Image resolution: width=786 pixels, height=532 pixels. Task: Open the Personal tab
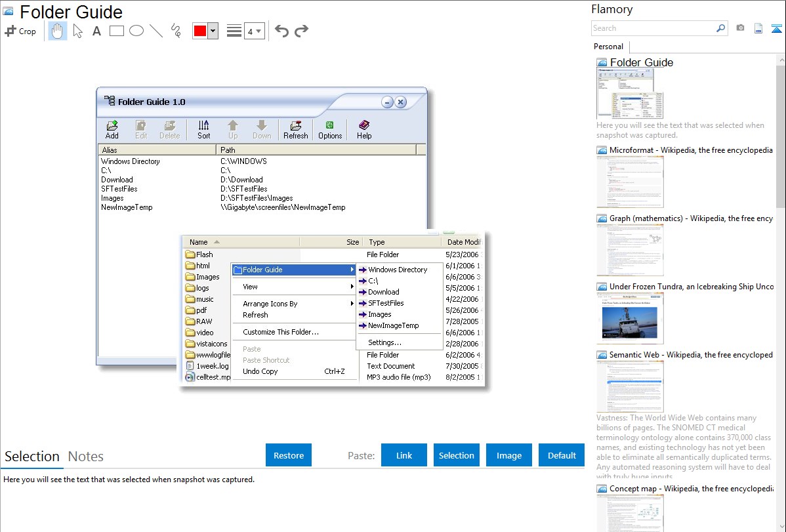[608, 47]
